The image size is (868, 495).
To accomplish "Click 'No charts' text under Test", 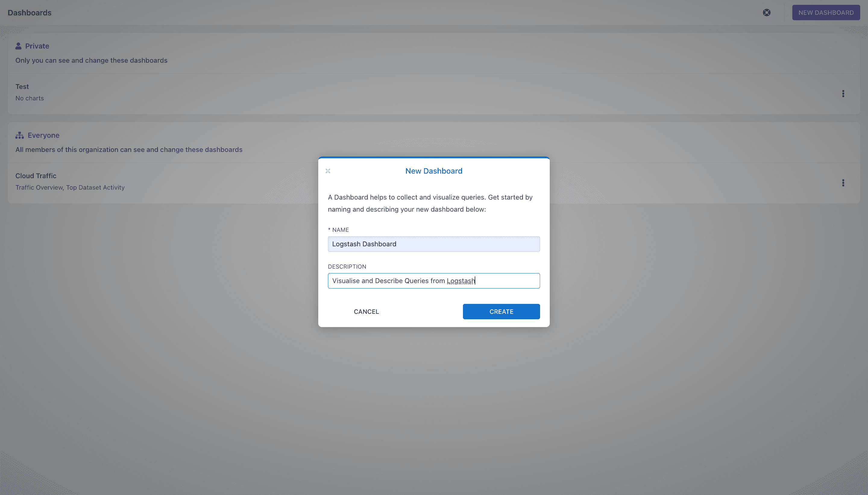I will [x=30, y=98].
